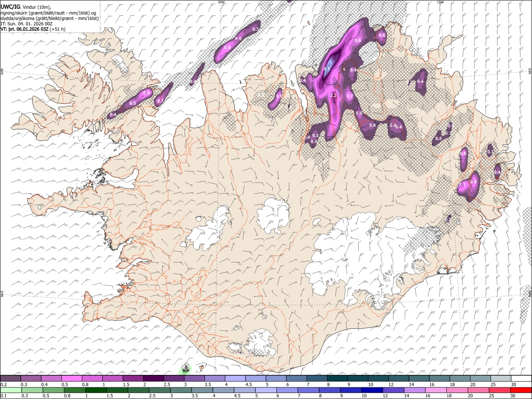The width and height of the screenshot is (532, 399).
Task: Click the deep blue 10 swatch in lower legend
Action: (372, 390)
